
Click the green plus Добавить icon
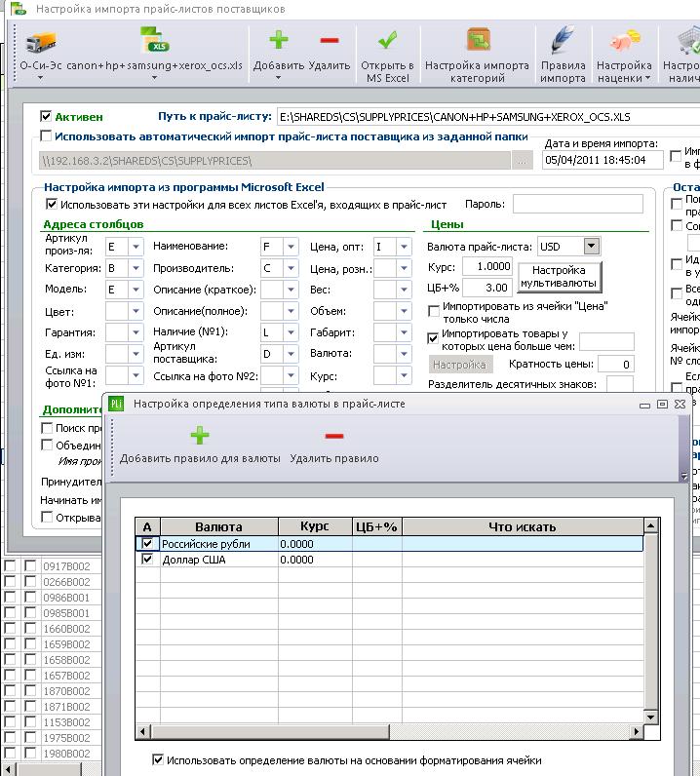point(278,40)
